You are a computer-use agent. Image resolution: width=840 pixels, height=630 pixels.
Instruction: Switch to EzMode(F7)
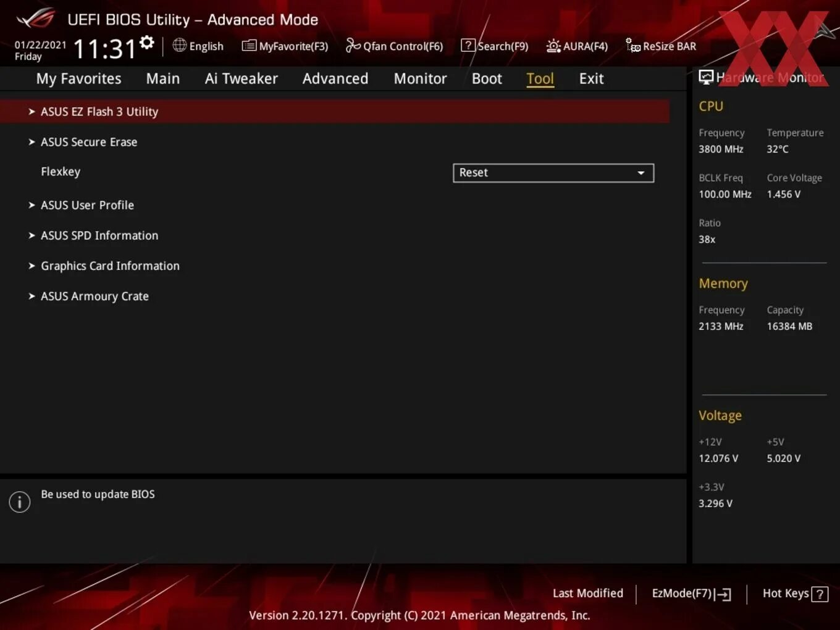pyautogui.click(x=692, y=594)
